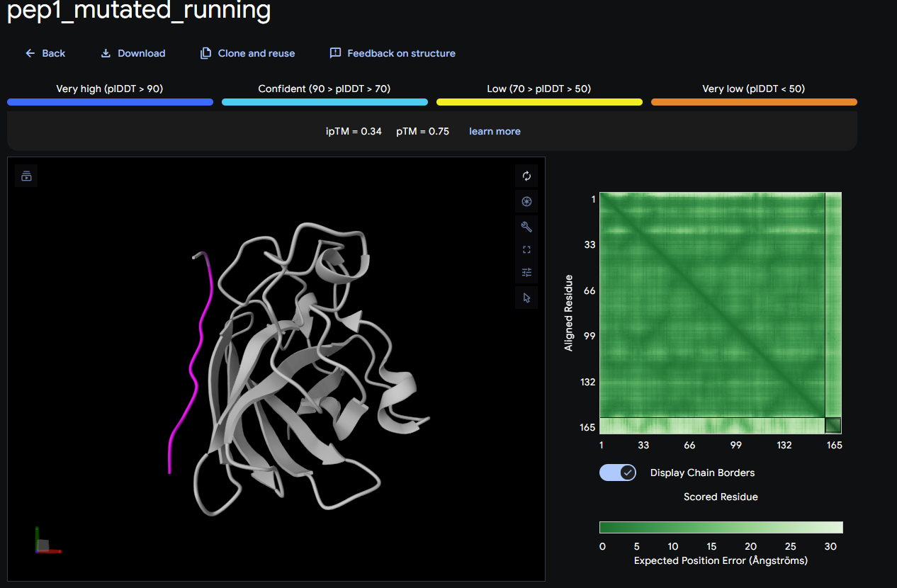
Task: Give Feedback on structure
Action: 393,53
